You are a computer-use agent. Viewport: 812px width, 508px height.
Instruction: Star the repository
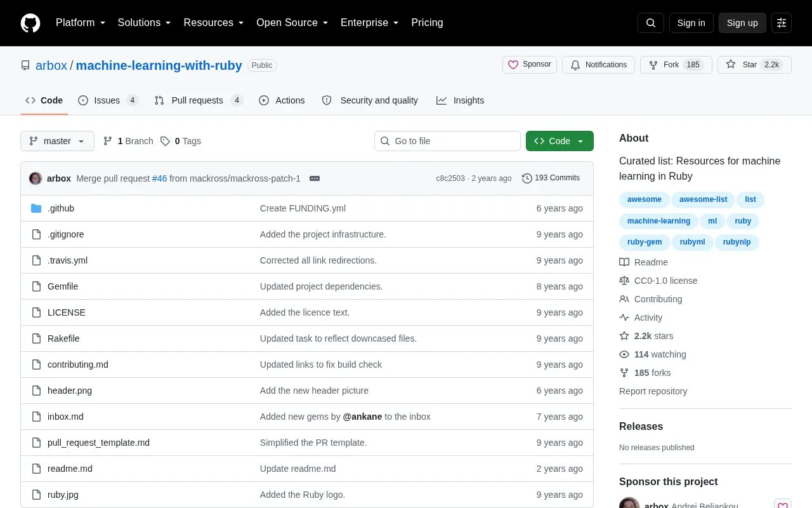coord(754,65)
